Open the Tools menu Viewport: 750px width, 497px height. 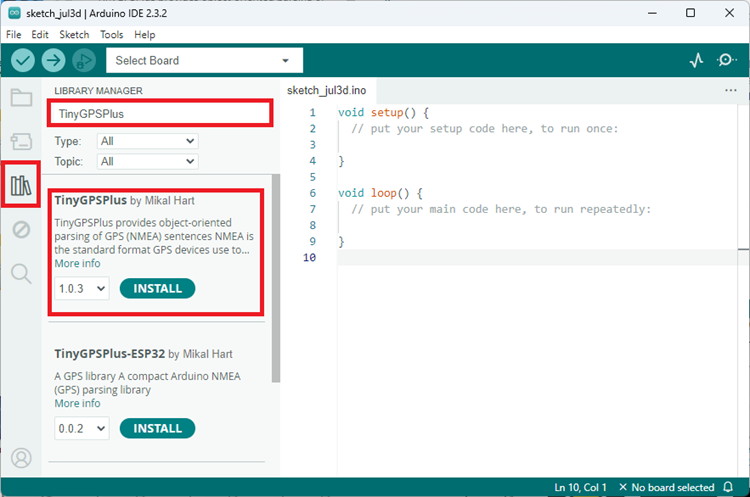point(112,34)
